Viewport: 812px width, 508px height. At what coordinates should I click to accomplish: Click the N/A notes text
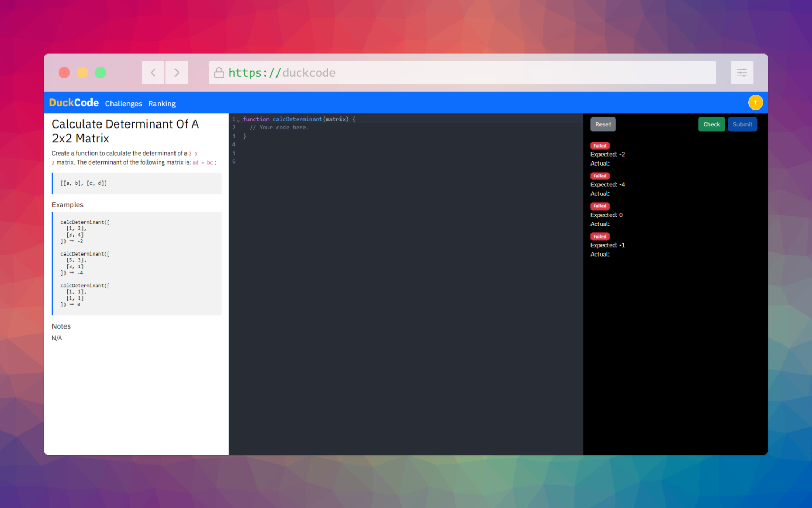(x=57, y=338)
